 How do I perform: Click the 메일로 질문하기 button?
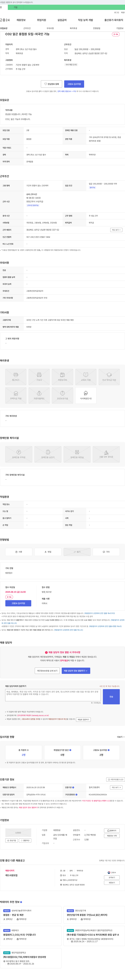pos(83,719)
